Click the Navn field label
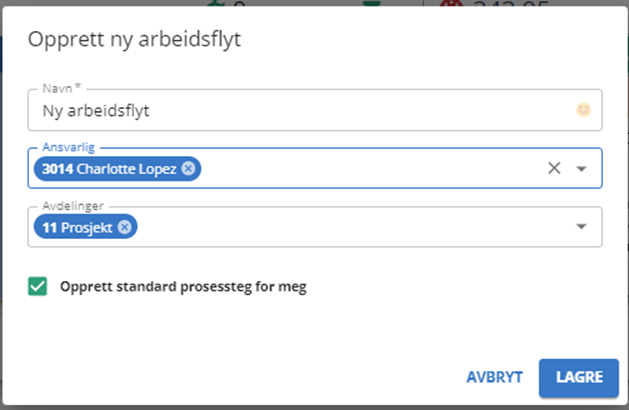 point(62,88)
